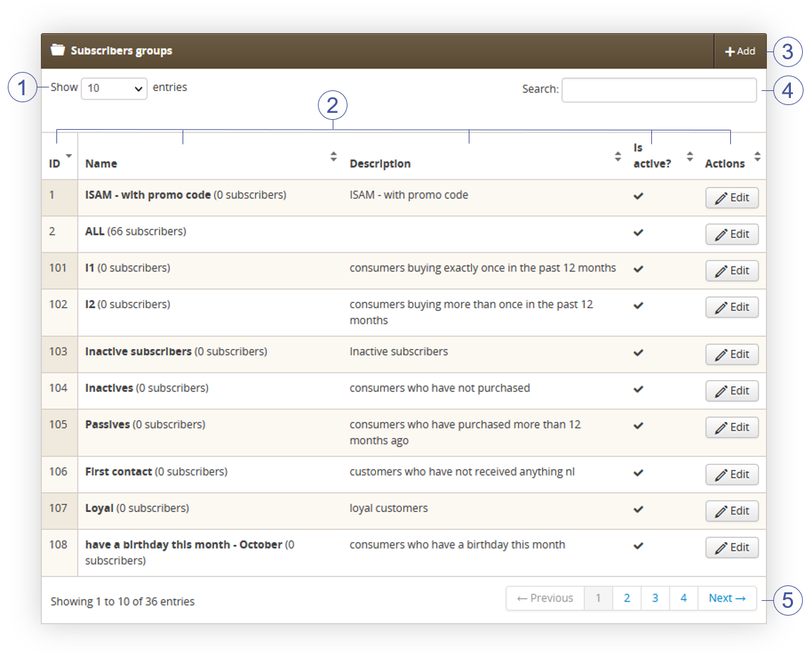Click 'Showing 1 to 10 of 36 entries' text
Viewport: 812px width, 653px height.
(123, 602)
